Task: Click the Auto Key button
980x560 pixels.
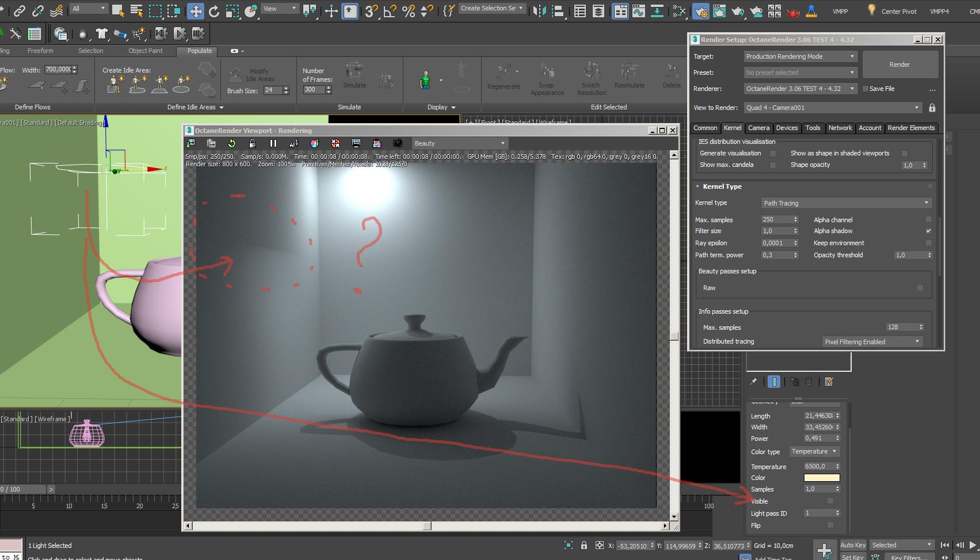Action: [853, 545]
